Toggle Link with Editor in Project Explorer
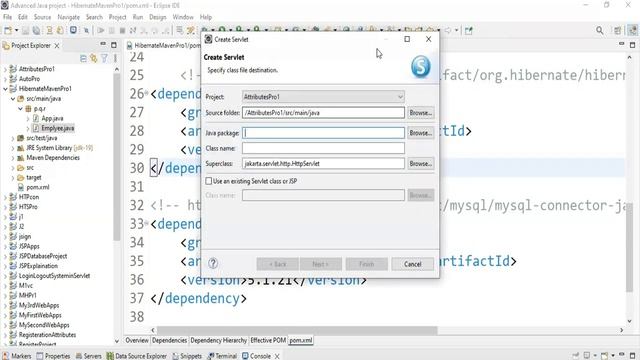The width and height of the screenshot is (640, 360). coord(93,58)
